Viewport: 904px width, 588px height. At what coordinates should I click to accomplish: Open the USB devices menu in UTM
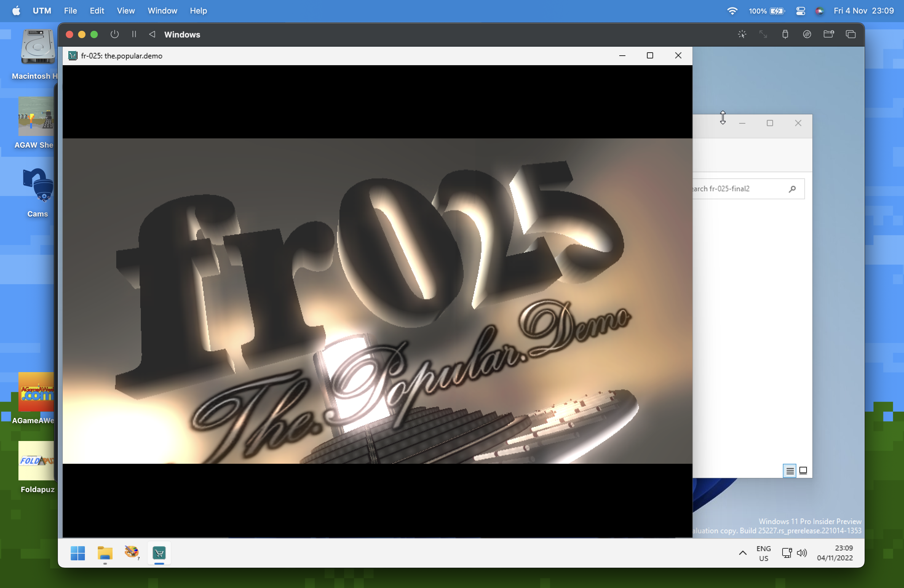785,34
